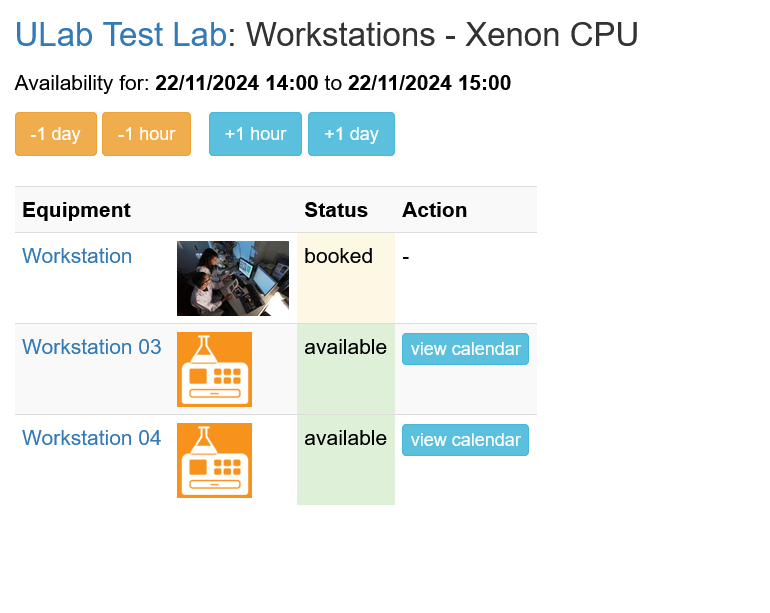Viewport: 770px width, 613px height.
Task: Click Workstation 03's available status cell
Action: pos(345,368)
